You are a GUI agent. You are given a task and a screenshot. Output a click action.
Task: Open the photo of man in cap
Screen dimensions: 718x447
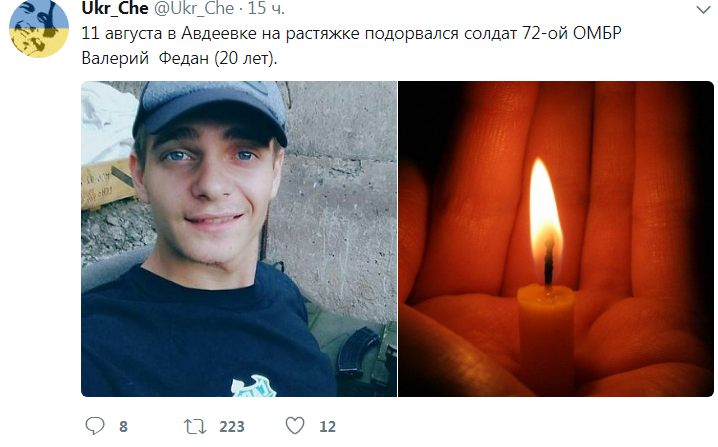(239, 239)
